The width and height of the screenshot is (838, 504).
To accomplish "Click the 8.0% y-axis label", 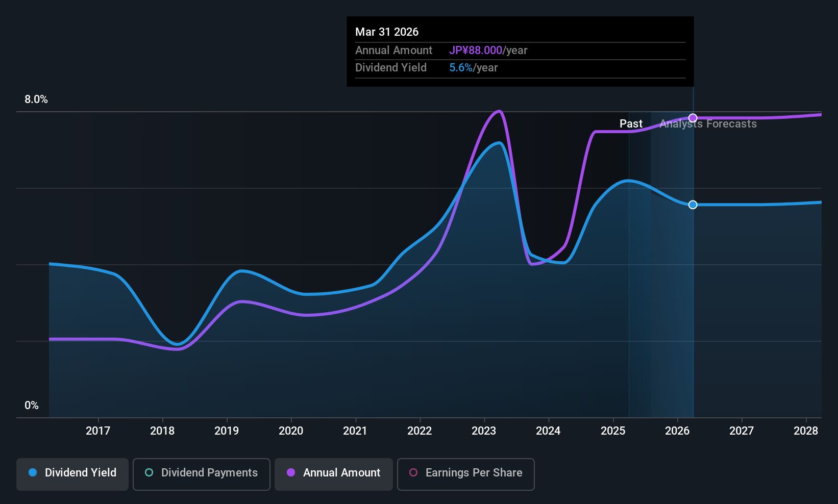I will click(36, 99).
